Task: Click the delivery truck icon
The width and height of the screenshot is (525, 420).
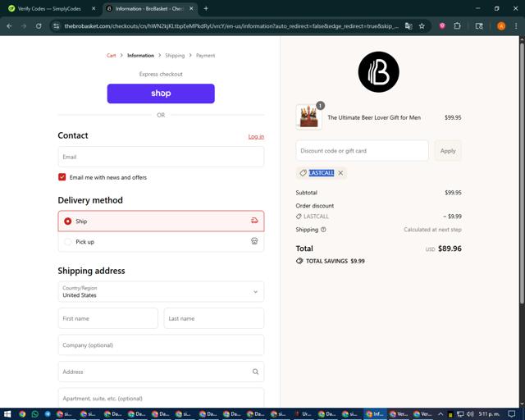Action: [x=254, y=221]
